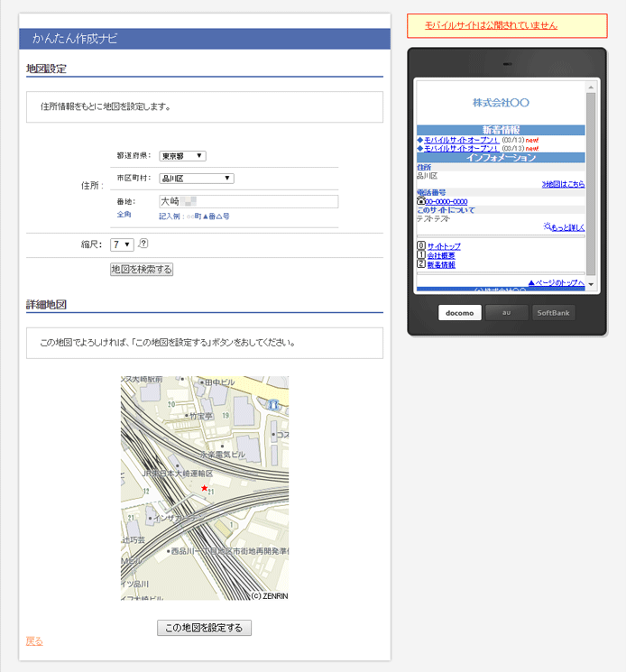Click the モバイルサイトは公開されていません notice link
626x672 pixels.
pyautogui.click(x=504, y=25)
